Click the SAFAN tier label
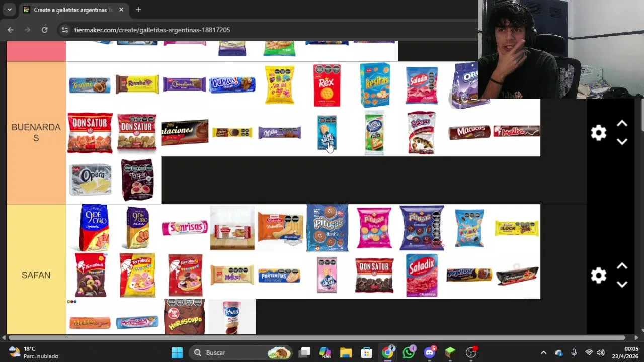This screenshot has width=644, height=362. [x=36, y=275]
